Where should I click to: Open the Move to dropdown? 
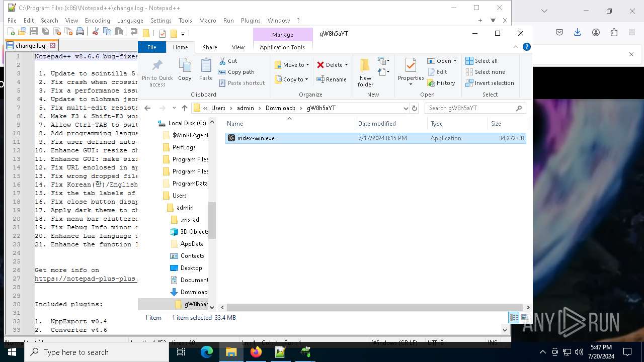(x=292, y=65)
